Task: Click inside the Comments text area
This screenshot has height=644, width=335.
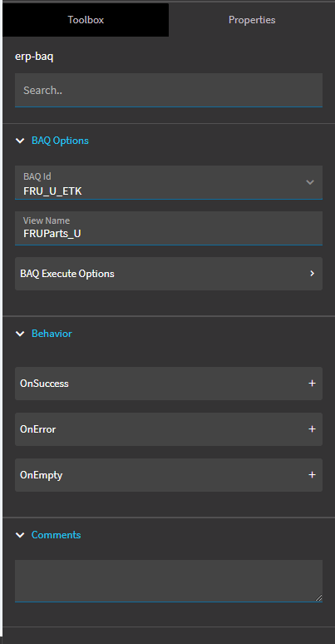Action: pyautogui.click(x=169, y=581)
